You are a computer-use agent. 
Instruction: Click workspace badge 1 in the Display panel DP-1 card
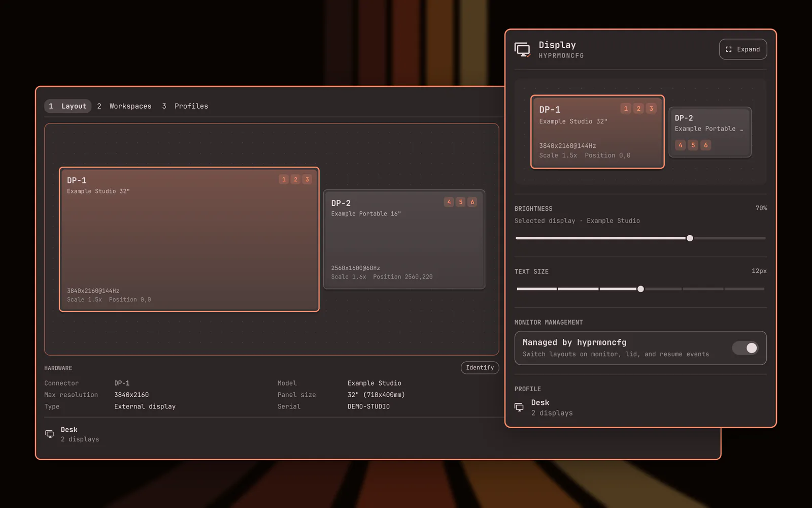click(626, 109)
